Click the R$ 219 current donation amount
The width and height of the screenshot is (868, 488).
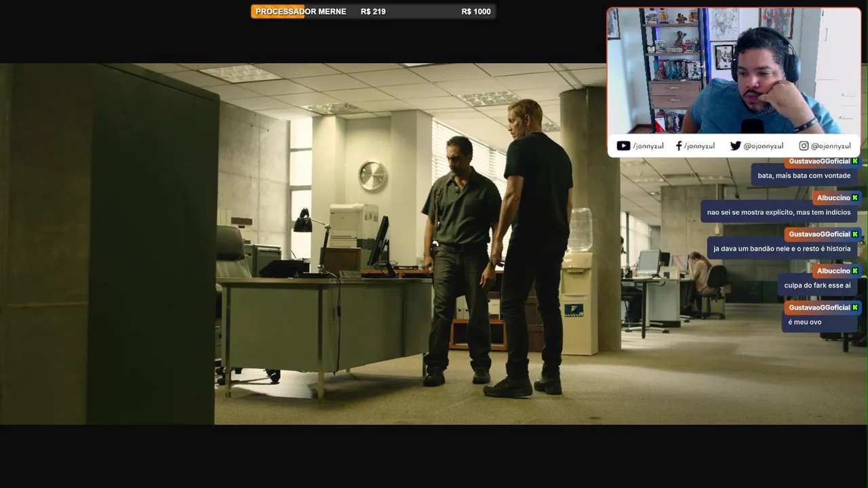click(373, 12)
